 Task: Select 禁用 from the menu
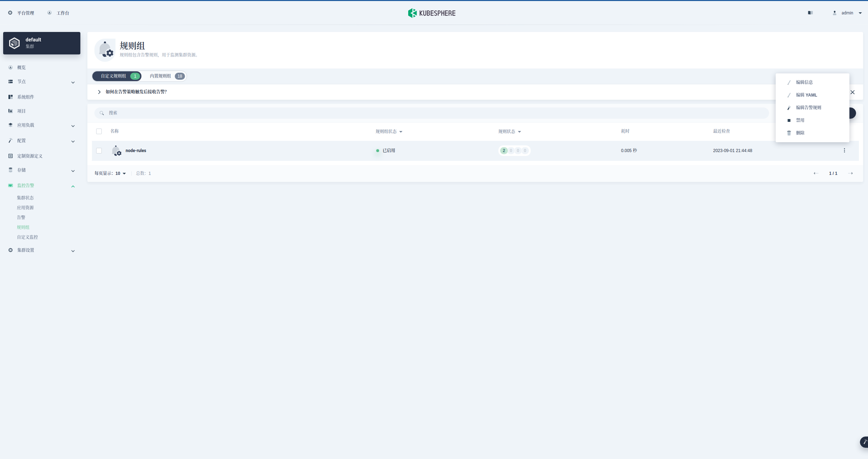click(812, 120)
